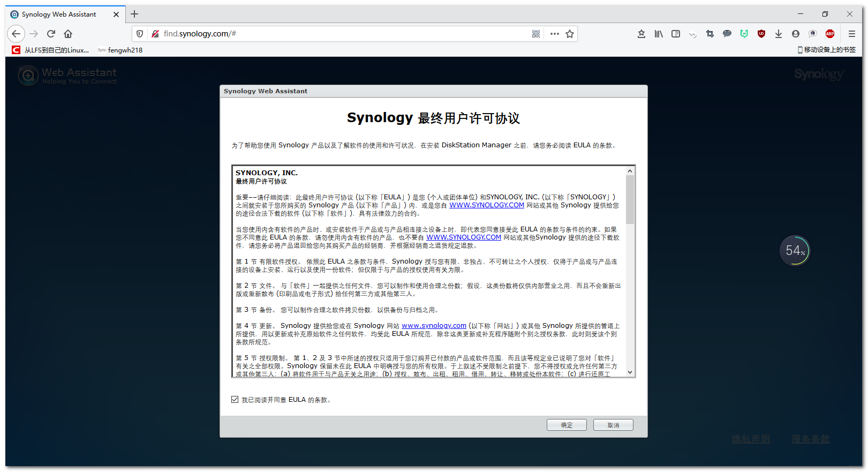868x472 pixels.
Task: Close the Synology Web Assistant tab
Action: point(116,14)
